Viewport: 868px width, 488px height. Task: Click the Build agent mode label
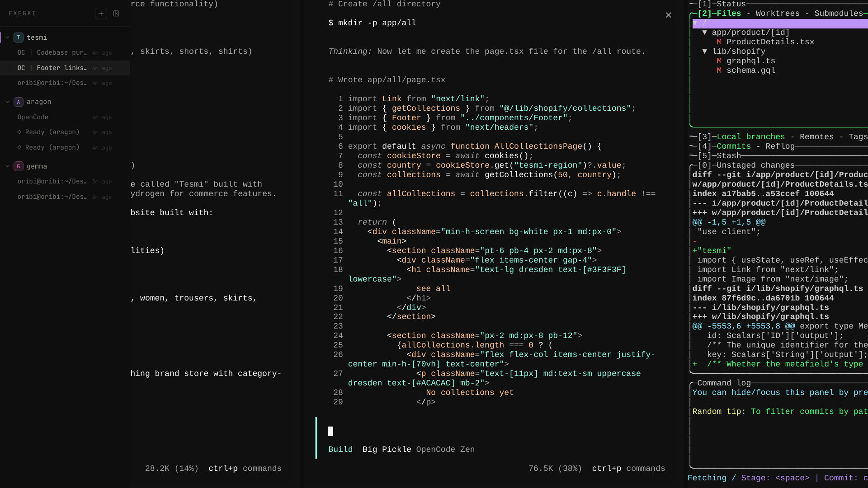coord(340,450)
